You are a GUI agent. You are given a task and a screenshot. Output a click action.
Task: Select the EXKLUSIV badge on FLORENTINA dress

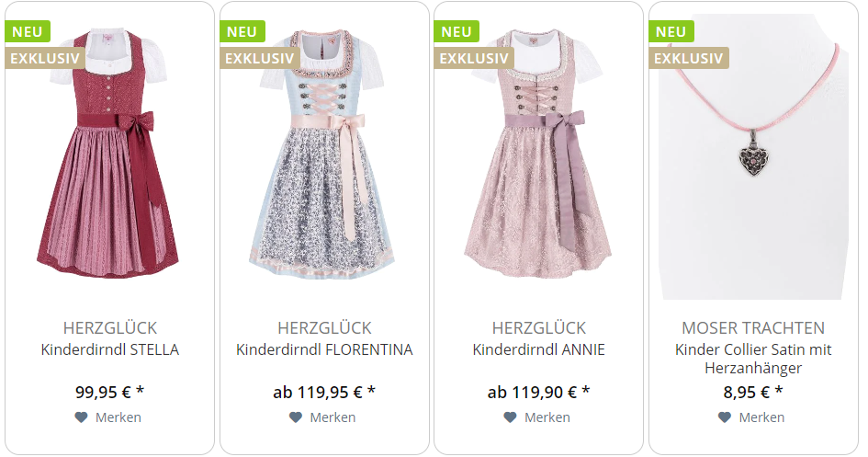260,58
